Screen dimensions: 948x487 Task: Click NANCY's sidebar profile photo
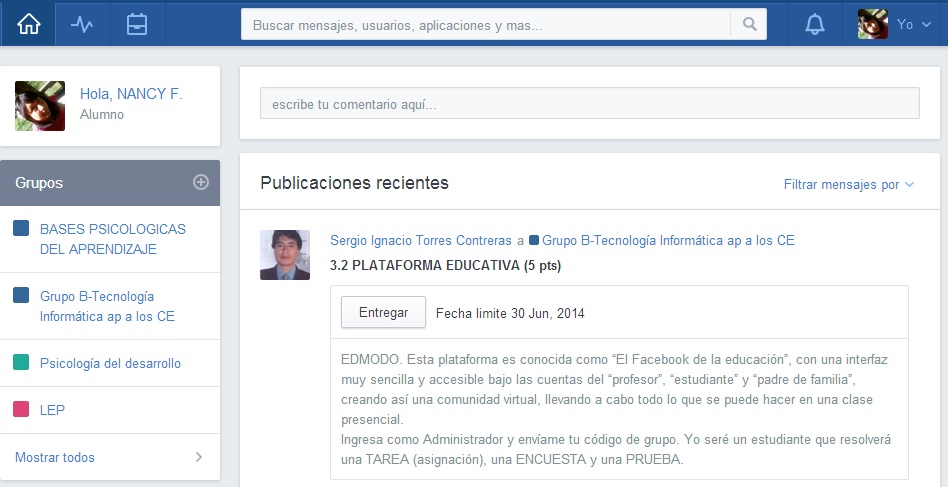coord(40,106)
